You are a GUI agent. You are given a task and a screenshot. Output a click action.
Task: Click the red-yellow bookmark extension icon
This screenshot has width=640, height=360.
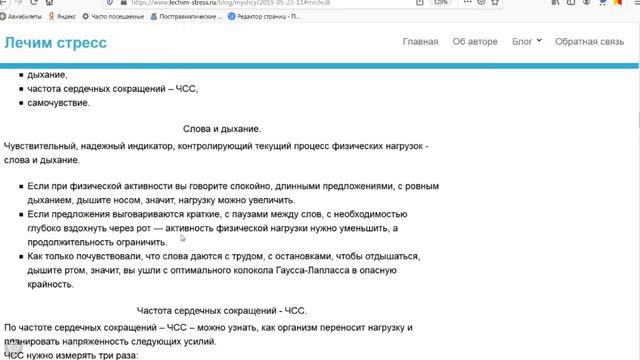coord(618,2)
